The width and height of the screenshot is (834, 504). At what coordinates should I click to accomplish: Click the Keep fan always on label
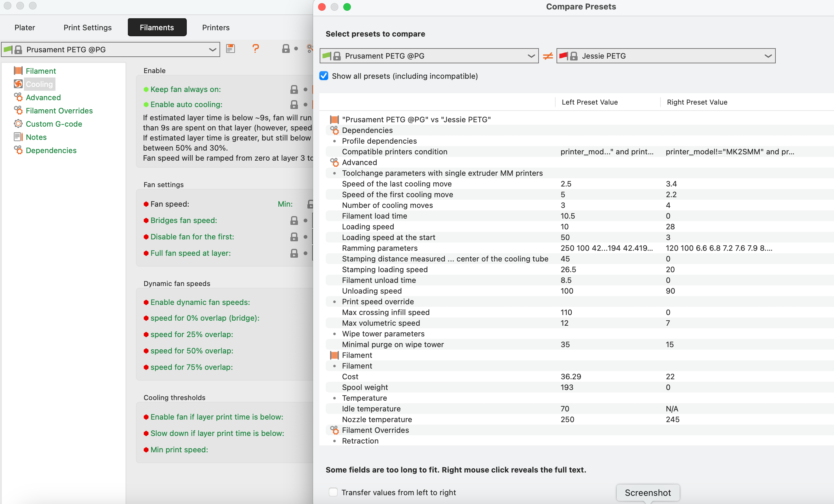(186, 89)
